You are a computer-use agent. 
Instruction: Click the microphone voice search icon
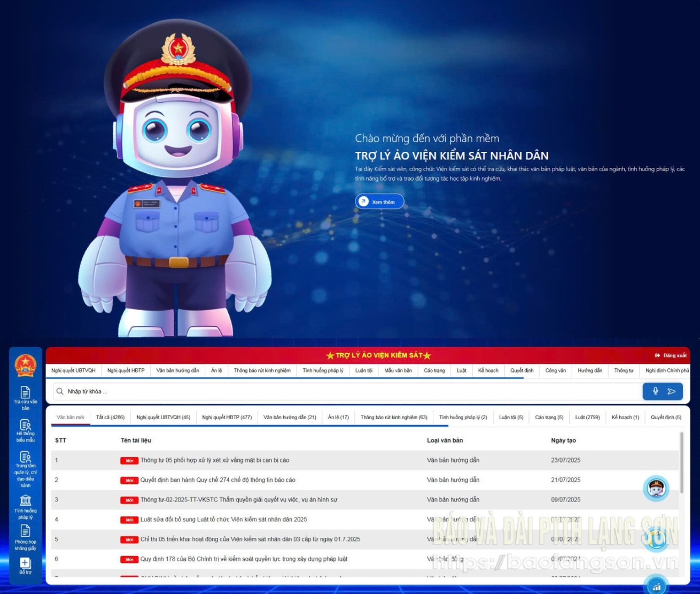655,391
